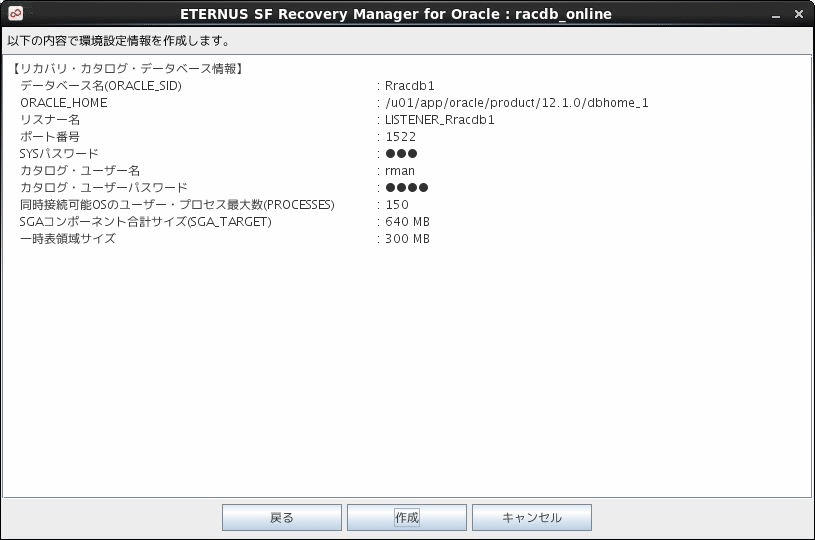Minimize the Recovery Manager window
Screen dimensions: 815x540
pyautogui.click(x=776, y=15)
